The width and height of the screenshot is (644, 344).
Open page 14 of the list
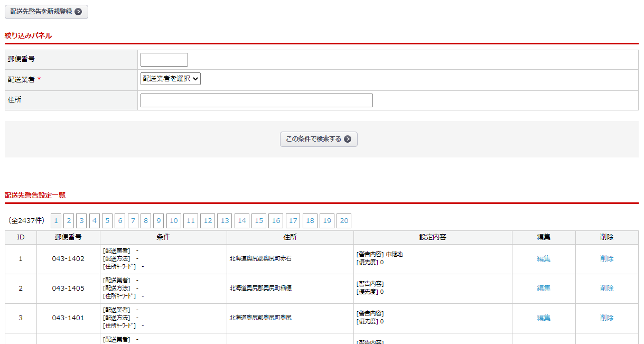(242, 221)
